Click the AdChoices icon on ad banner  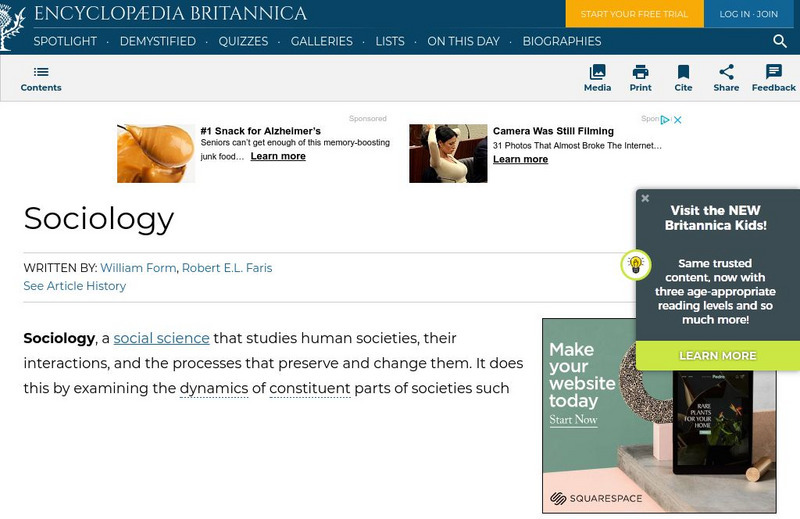[665, 120]
